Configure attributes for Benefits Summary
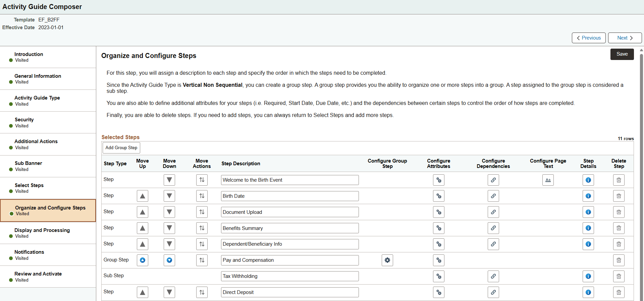The image size is (644, 301). [439, 228]
